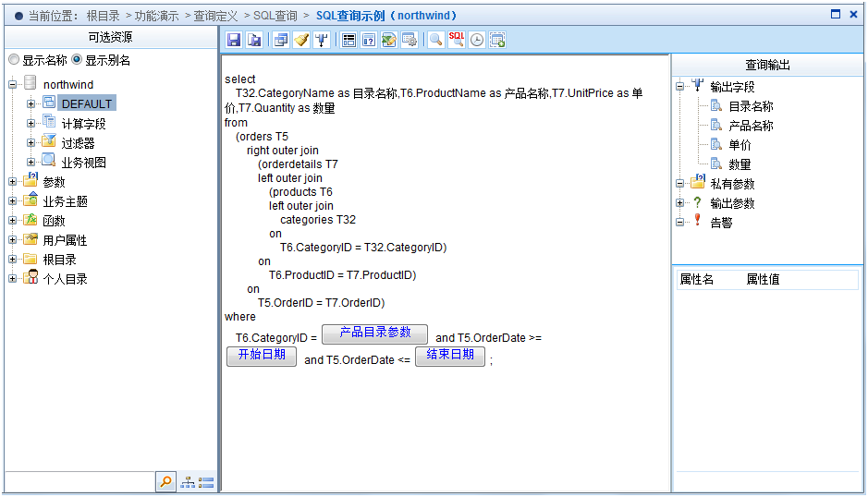Expand the 计算字段 node
Screen dimensions: 868x497
(31, 124)
